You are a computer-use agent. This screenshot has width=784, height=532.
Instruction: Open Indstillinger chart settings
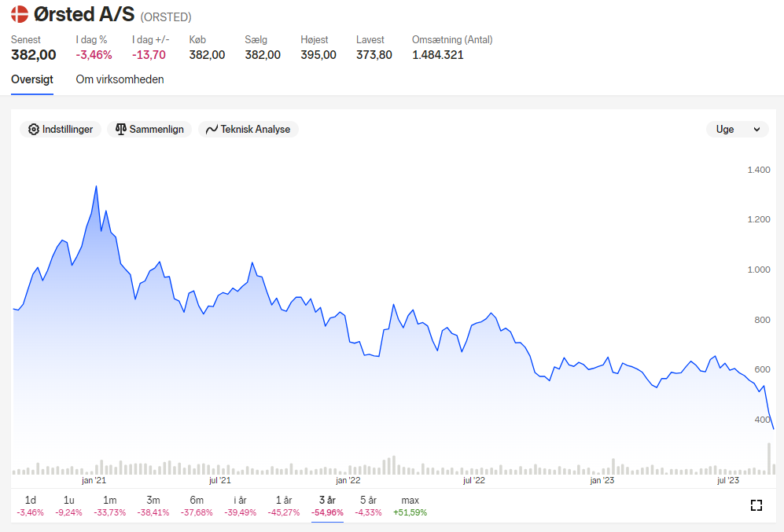[61, 130]
